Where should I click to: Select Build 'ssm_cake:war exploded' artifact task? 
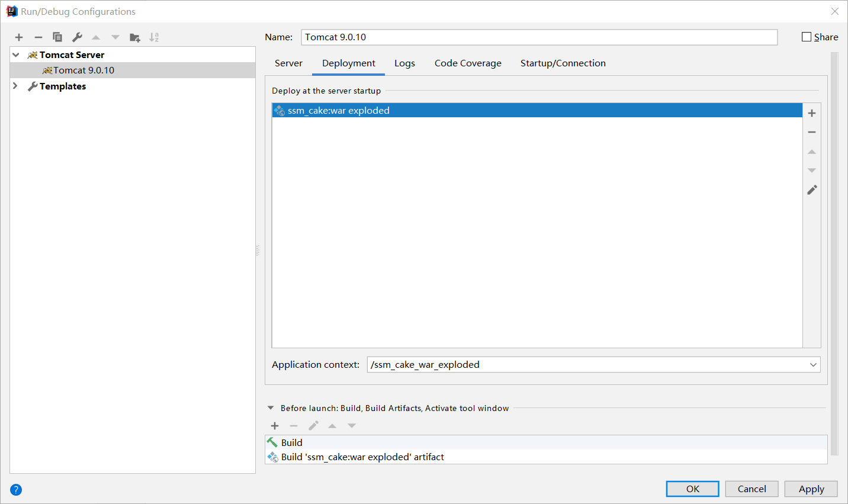(x=546, y=457)
